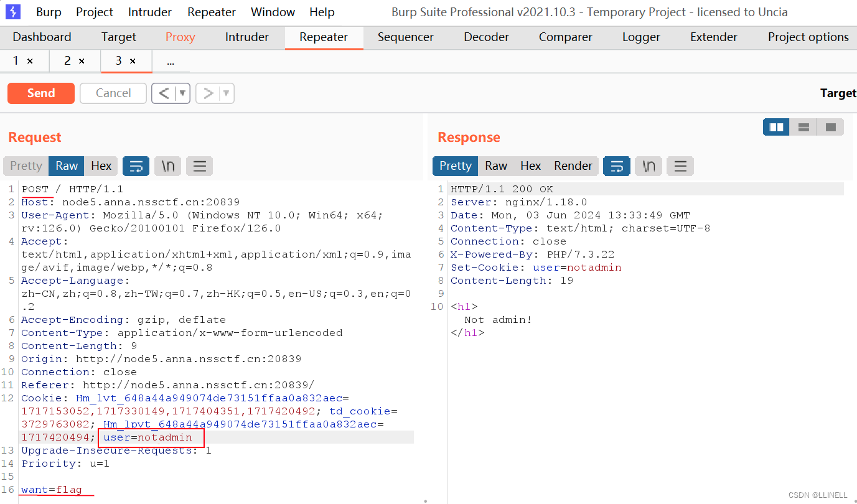Add new Repeater tab with ellipsis
Screen dimensions: 857x504
coord(171,62)
